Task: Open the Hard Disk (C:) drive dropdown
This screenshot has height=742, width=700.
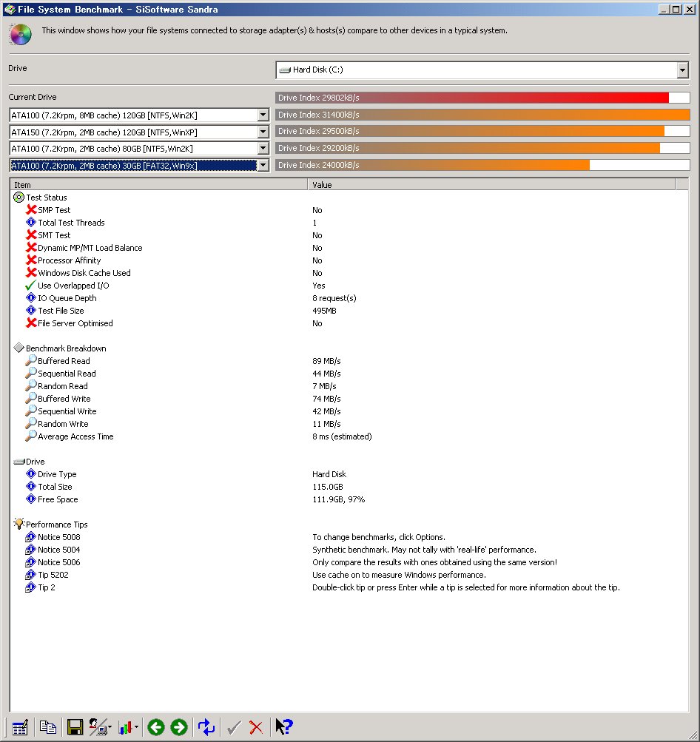Action: click(x=682, y=70)
